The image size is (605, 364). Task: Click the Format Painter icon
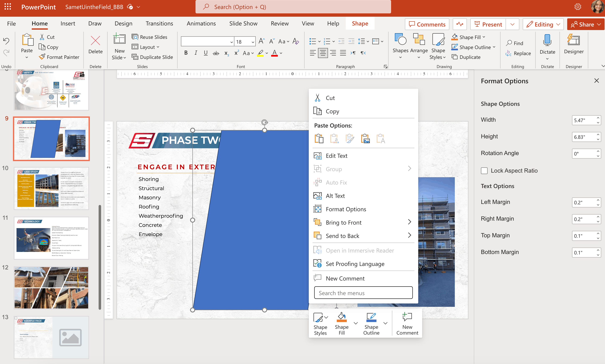[x=42, y=57]
